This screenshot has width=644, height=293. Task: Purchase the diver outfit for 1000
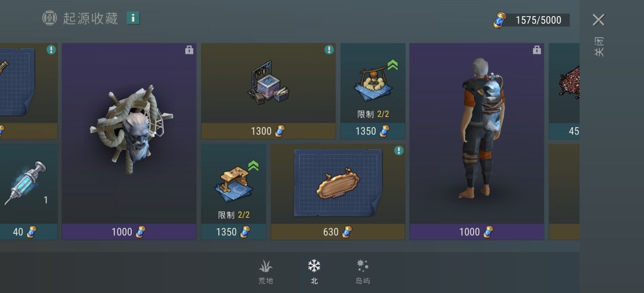476,232
